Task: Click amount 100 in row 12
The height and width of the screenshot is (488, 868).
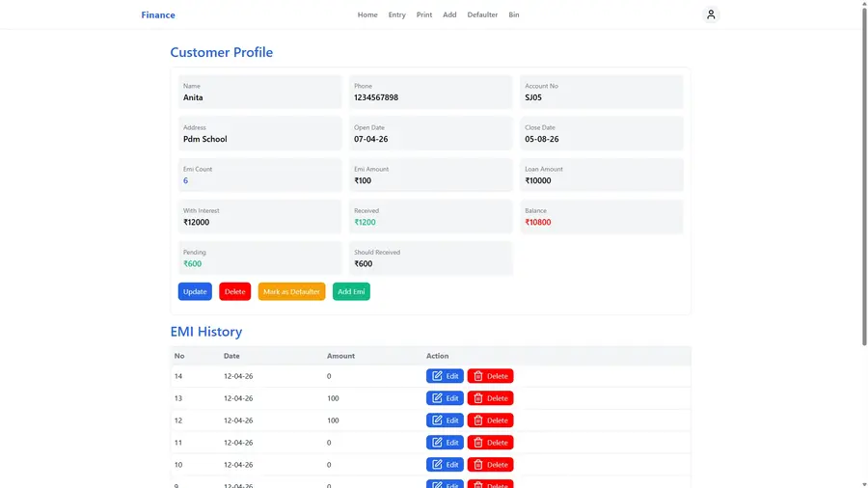Action: (333, 420)
